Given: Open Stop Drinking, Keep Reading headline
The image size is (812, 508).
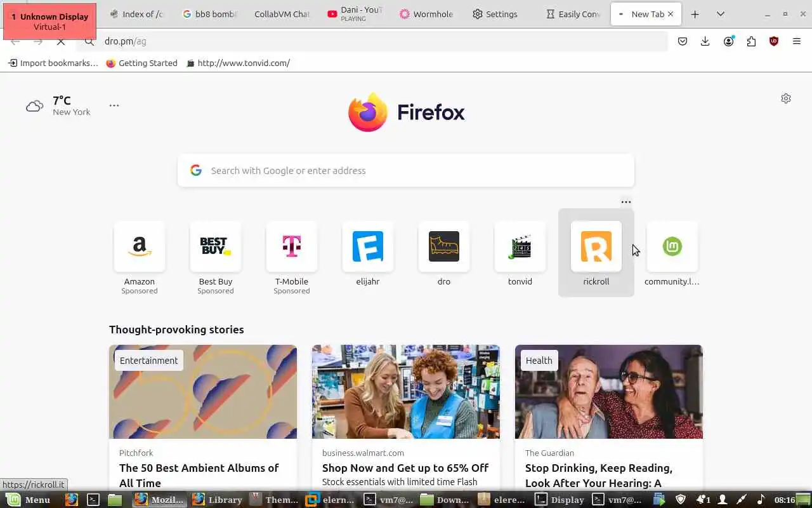Looking at the screenshot, I should (x=599, y=475).
